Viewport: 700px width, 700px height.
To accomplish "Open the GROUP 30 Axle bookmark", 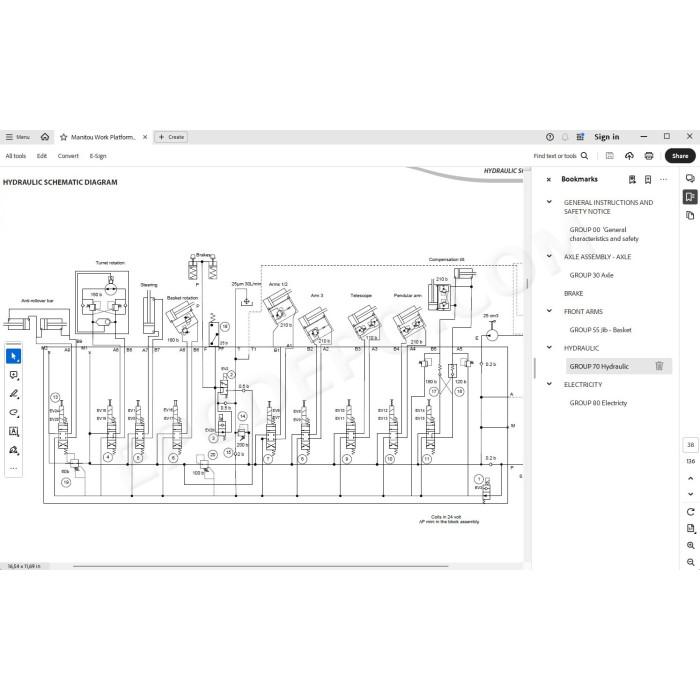I will 591,275.
